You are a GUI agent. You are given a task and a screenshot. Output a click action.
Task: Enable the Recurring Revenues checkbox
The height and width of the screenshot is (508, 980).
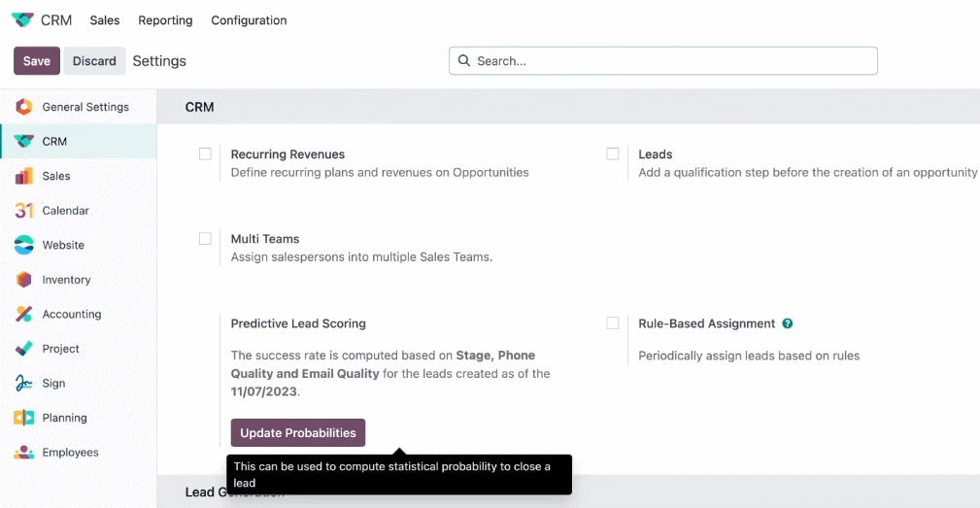click(x=205, y=153)
